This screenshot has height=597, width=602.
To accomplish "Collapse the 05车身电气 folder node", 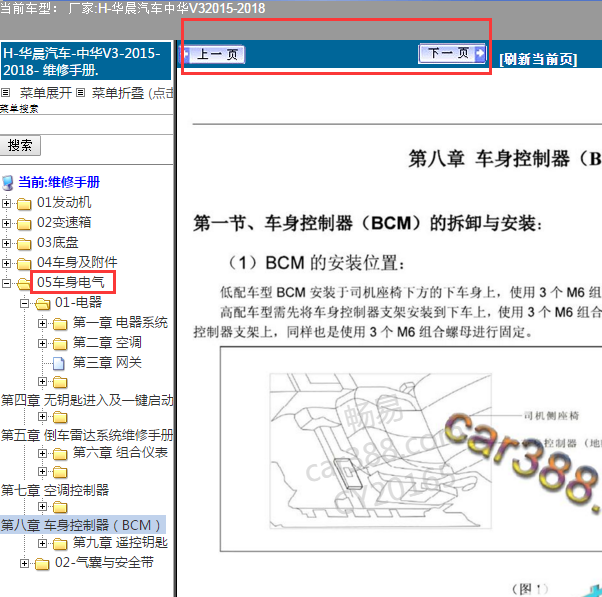I will pos(7,283).
